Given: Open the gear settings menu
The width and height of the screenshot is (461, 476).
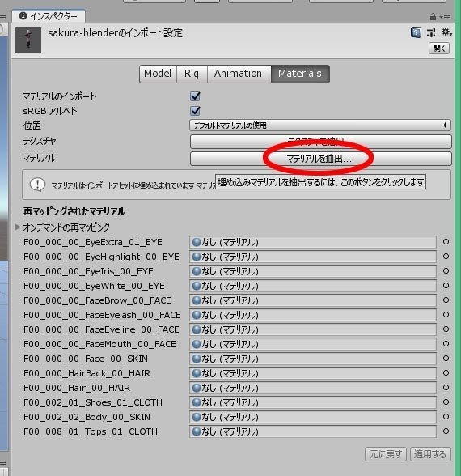Looking at the screenshot, I should click(x=446, y=32).
